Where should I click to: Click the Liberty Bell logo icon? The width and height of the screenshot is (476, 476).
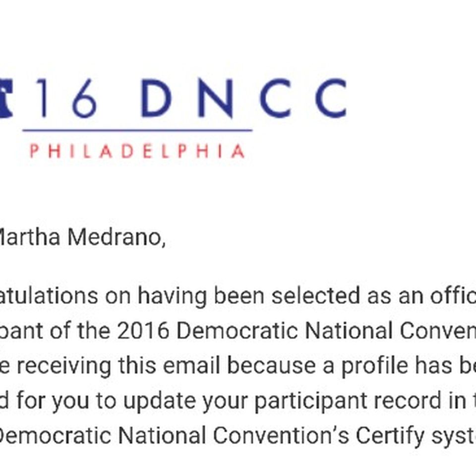point(6,98)
